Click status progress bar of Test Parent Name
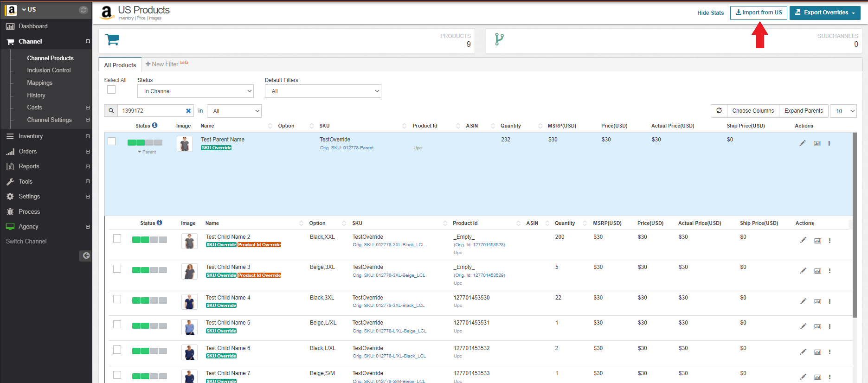 [145, 143]
